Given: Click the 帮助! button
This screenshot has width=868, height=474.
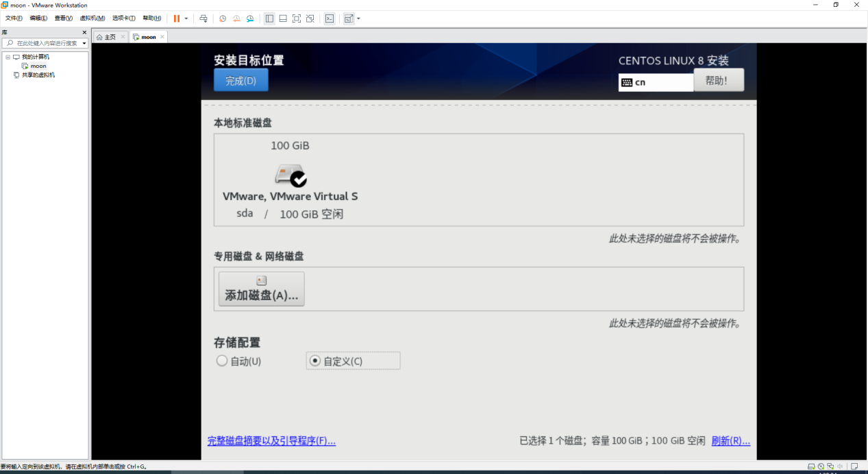Looking at the screenshot, I should pyautogui.click(x=719, y=80).
